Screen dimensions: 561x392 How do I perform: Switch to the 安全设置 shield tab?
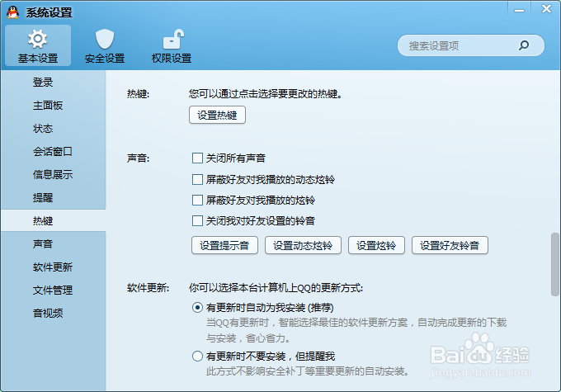point(105,46)
